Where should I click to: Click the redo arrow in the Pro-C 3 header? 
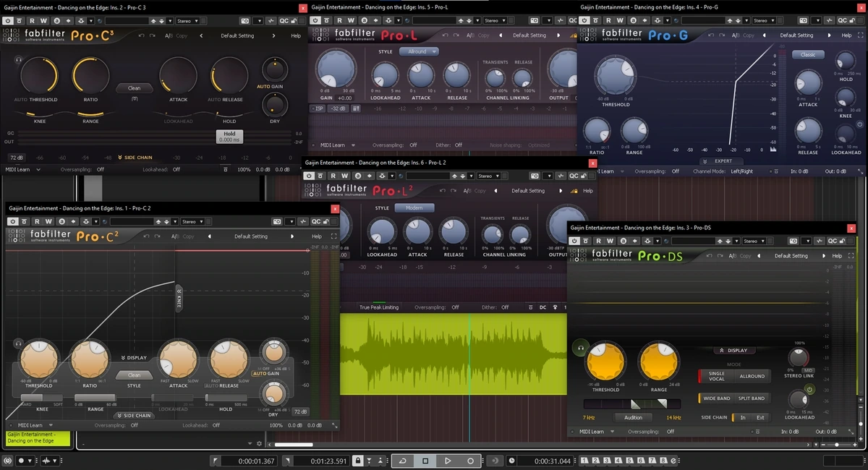pos(153,35)
